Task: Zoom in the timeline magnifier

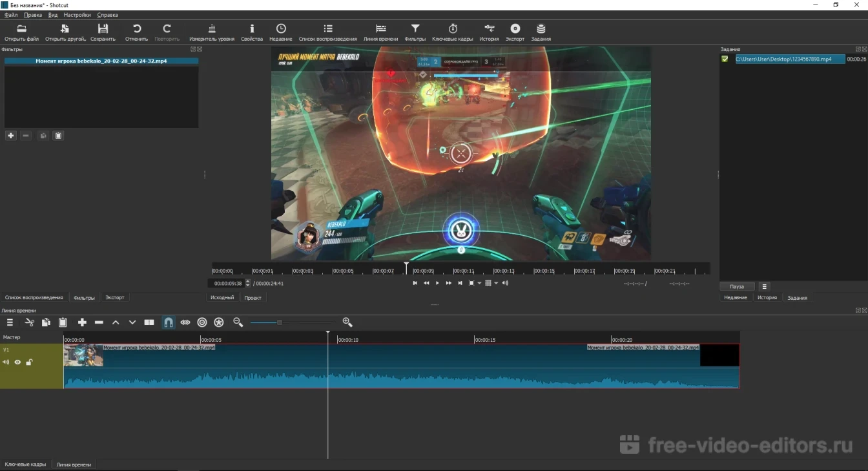Action: [347, 322]
